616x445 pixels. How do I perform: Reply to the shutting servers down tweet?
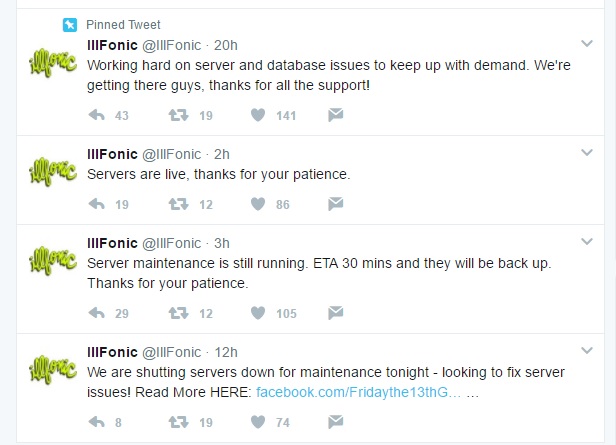(x=97, y=422)
